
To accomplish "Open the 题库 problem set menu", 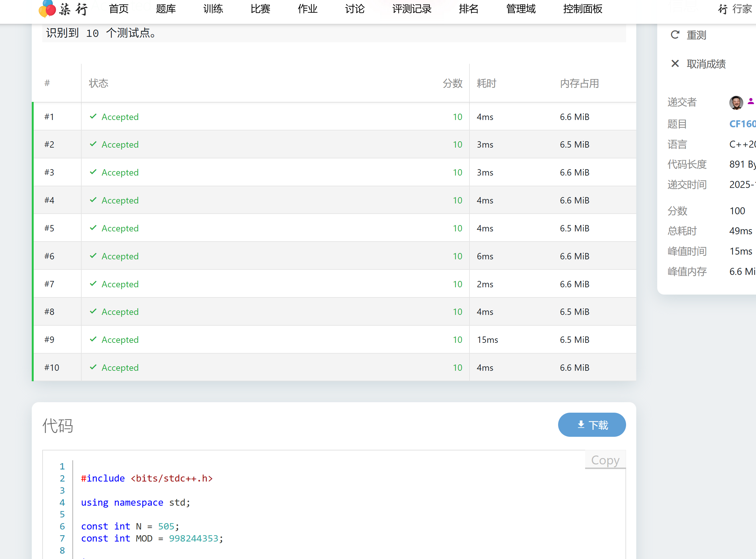I will tap(166, 9).
